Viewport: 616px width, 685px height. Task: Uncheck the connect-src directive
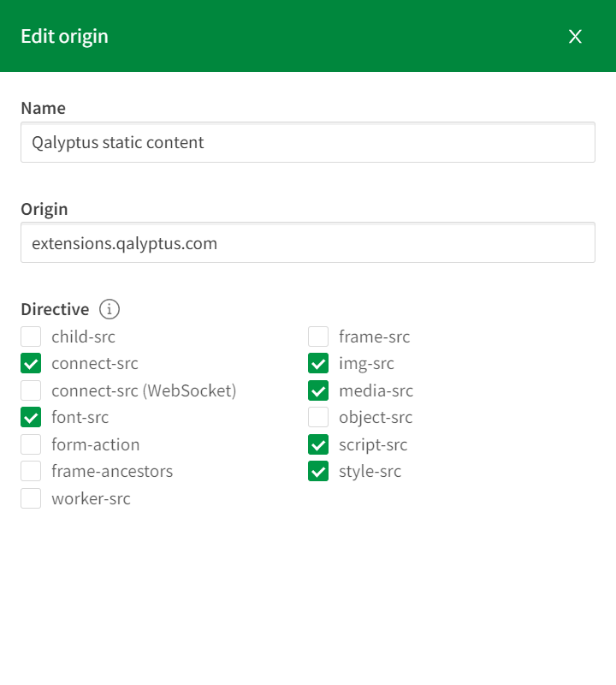click(31, 363)
